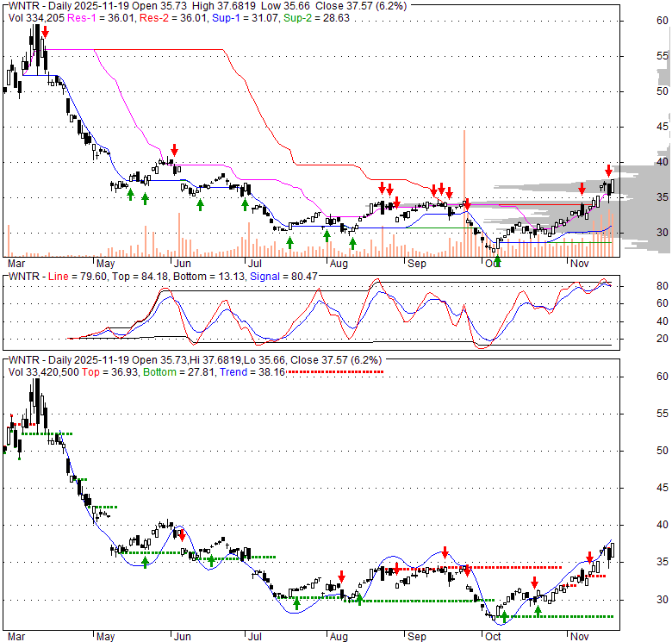Click the 30 price label on bottom chart axis
672x642 pixels.
(x=663, y=600)
